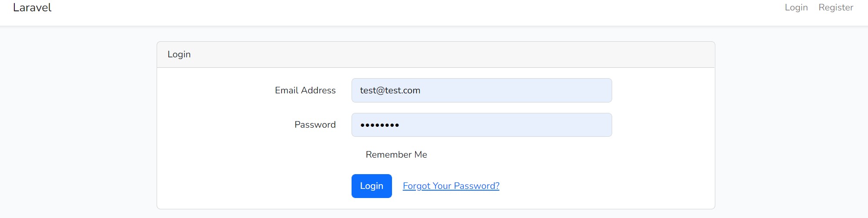This screenshot has width=868, height=218.
Task: Open the Forgot Your Password link
Action: [x=451, y=186]
